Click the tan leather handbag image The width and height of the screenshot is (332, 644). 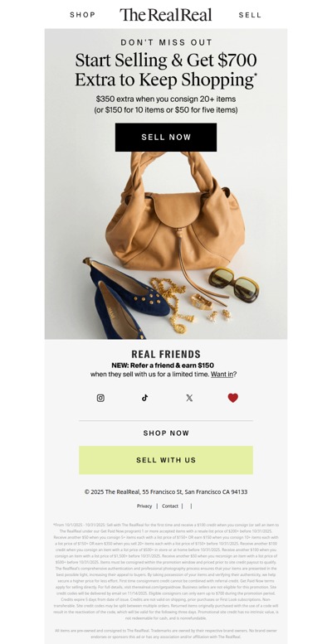tap(175, 211)
